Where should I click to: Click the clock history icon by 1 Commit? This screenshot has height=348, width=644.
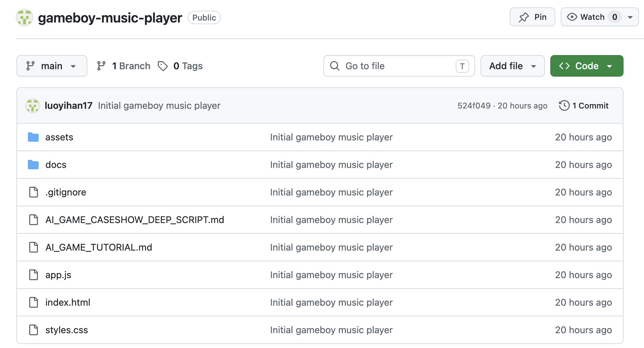[564, 105]
